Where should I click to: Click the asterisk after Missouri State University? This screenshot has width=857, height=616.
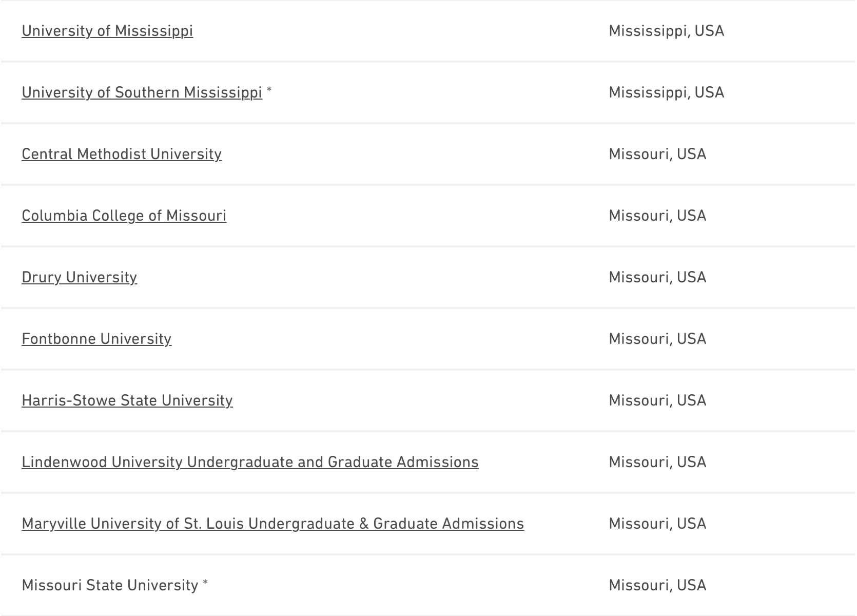pyautogui.click(x=205, y=584)
